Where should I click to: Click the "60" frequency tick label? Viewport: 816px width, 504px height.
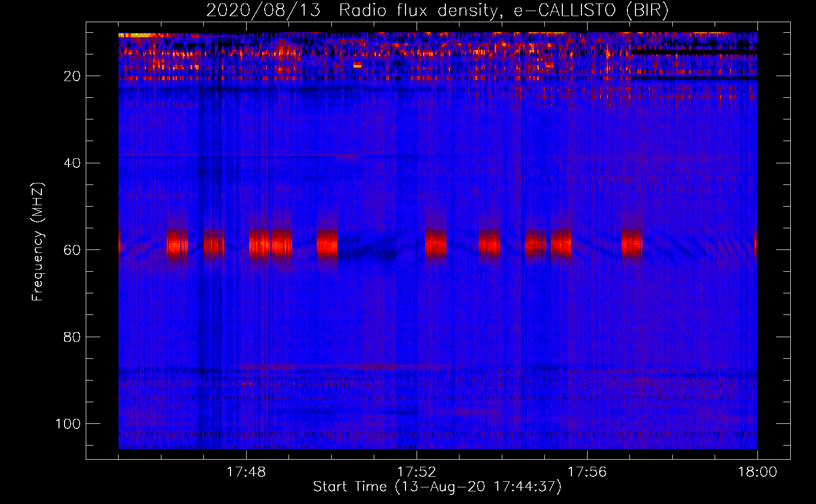(72, 250)
